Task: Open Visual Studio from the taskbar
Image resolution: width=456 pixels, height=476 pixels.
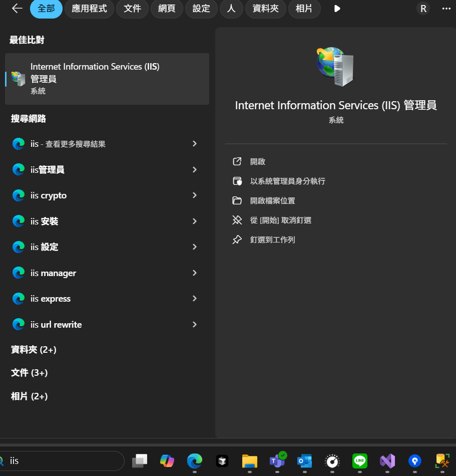Action: pos(387,461)
